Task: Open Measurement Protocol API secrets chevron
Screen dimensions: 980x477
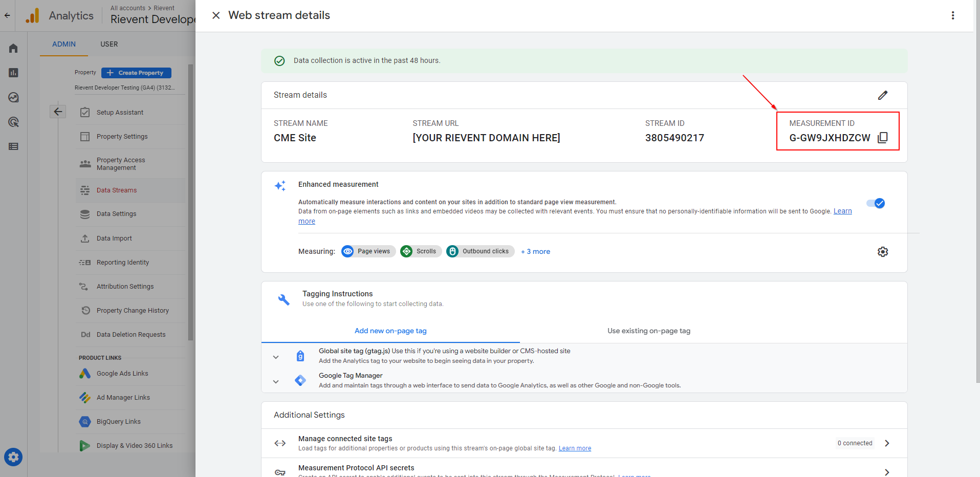Action: (x=887, y=472)
